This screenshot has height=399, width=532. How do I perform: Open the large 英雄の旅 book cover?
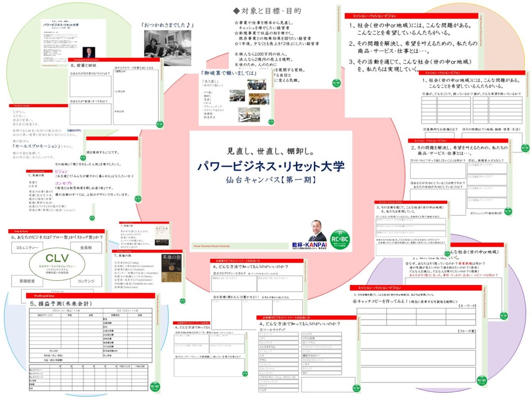[x=171, y=267]
